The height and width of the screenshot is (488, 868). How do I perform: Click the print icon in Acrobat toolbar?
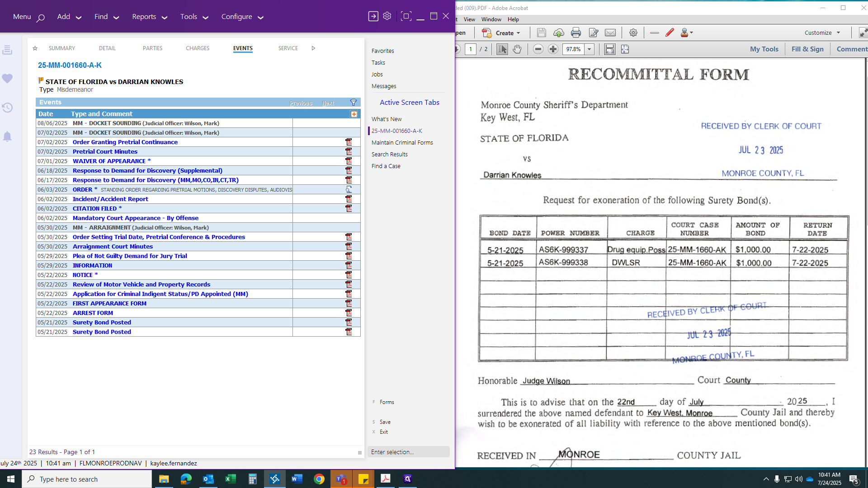tap(576, 33)
